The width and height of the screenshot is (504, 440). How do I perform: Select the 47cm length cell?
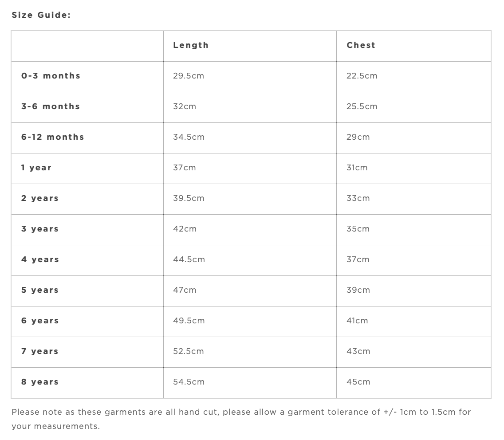pyautogui.click(x=185, y=290)
